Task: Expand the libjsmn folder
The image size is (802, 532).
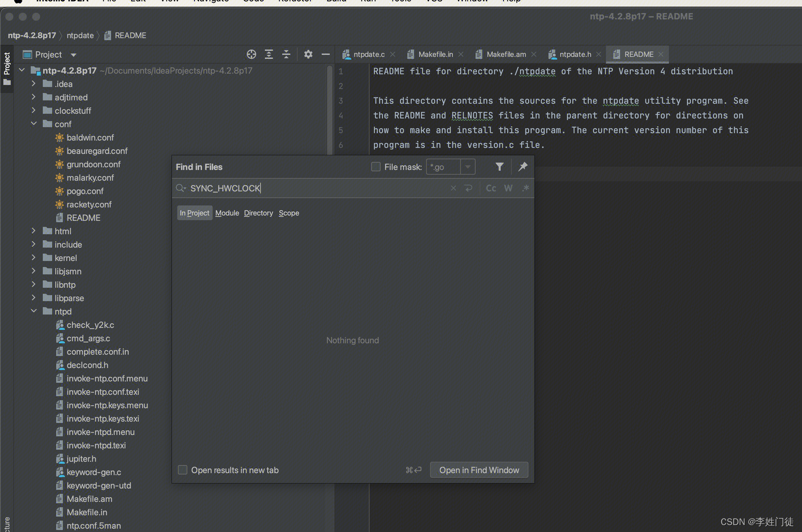Action: [34, 271]
